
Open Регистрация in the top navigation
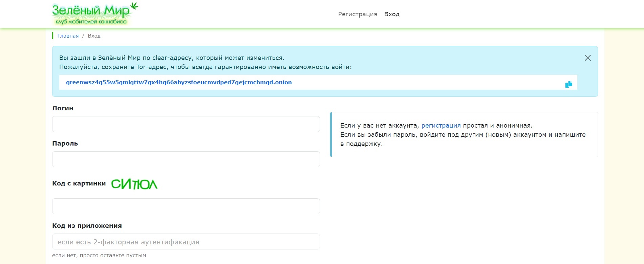[358, 14]
